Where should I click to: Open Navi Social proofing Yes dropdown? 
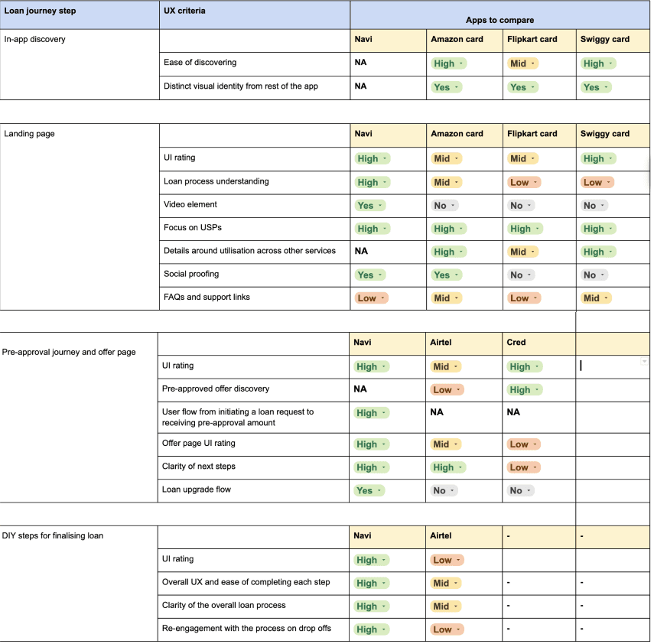pyautogui.click(x=370, y=275)
